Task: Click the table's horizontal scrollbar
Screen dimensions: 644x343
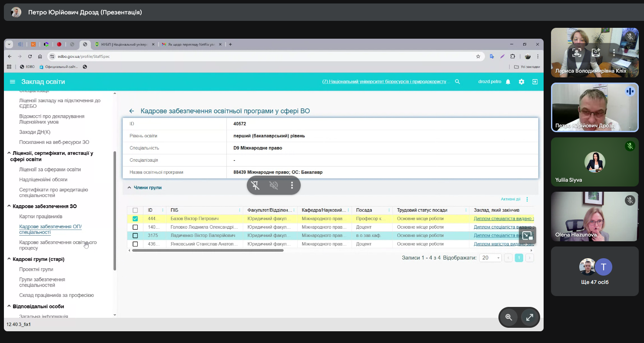Action: [x=208, y=250]
